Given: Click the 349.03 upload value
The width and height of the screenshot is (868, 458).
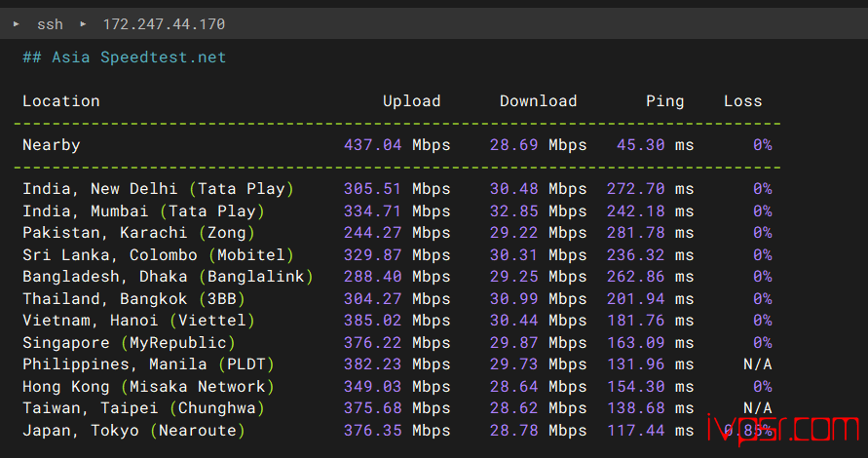Looking at the screenshot, I should [x=372, y=386].
